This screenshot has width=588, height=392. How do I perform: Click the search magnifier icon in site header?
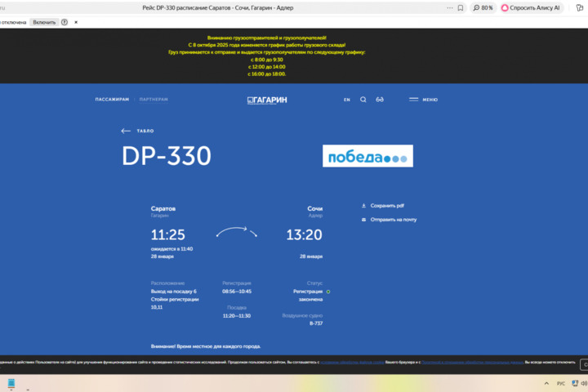point(363,100)
